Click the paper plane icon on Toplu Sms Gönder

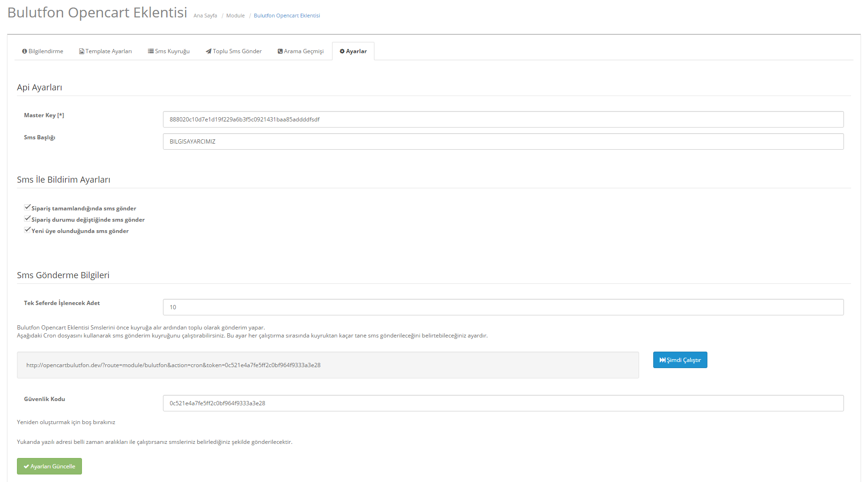pyautogui.click(x=209, y=51)
